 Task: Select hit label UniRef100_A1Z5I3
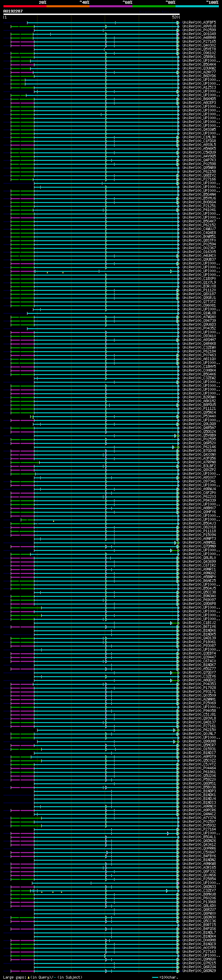pos(199,88)
